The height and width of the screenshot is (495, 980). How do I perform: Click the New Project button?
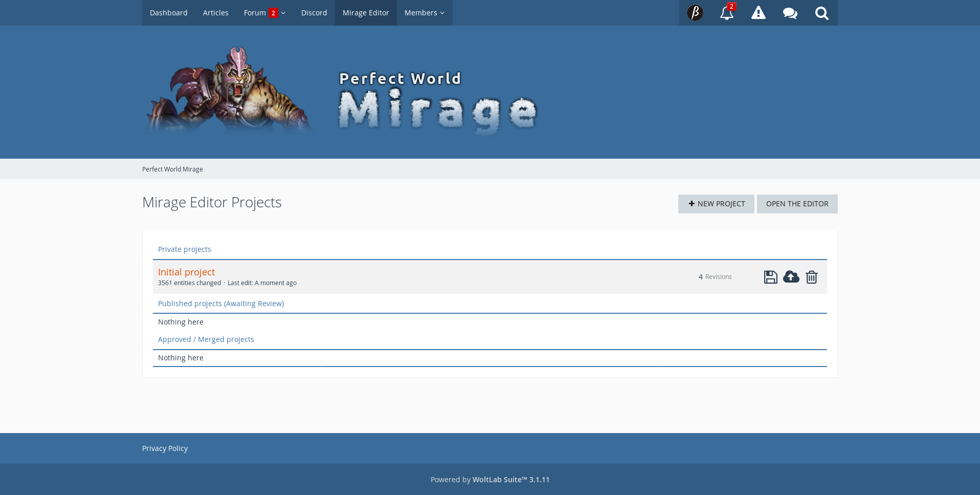pyautogui.click(x=716, y=204)
